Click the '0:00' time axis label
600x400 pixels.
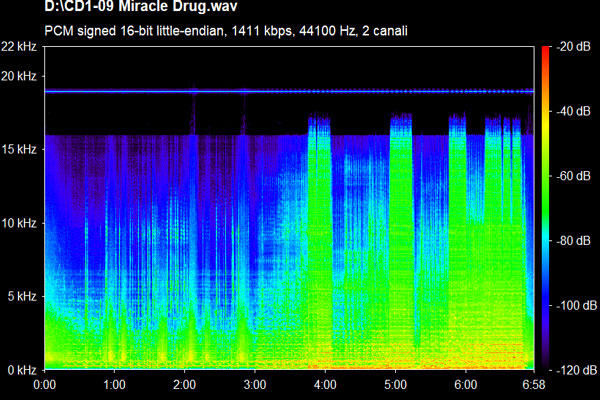coord(45,384)
